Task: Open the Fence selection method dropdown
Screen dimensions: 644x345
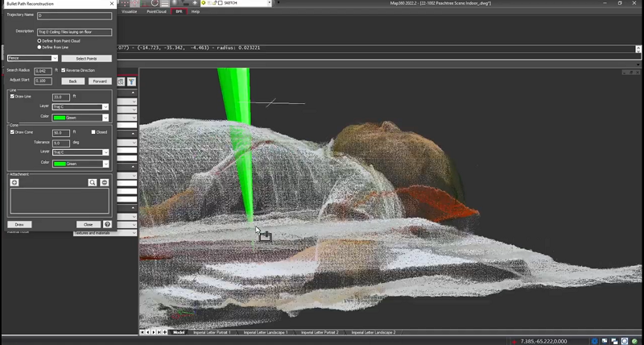Action: pyautogui.click(x=32, y=58)
